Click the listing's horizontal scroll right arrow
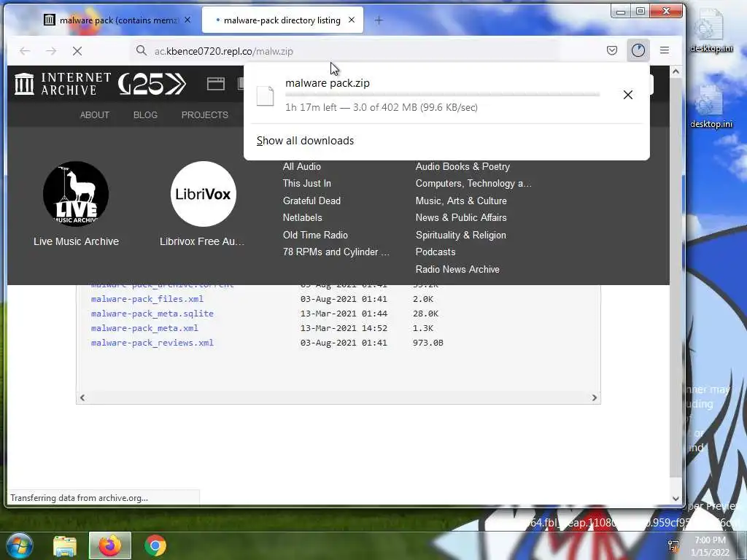Viewport: 747px width, 560px height. 594,397
